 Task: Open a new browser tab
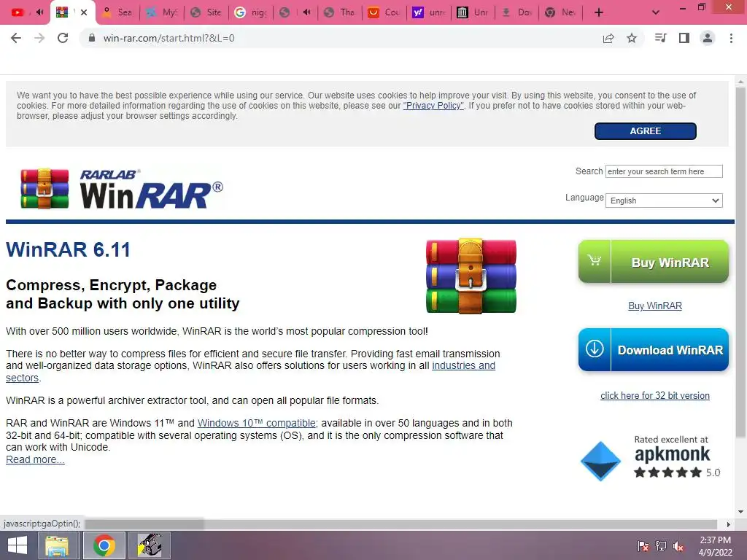coord(599,12)
